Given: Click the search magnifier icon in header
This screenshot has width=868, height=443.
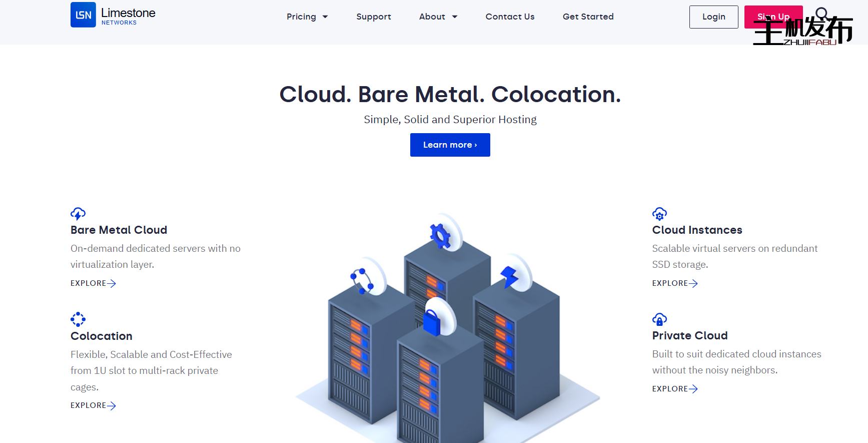Looking at the screenshot, I should tap(821, 13).
